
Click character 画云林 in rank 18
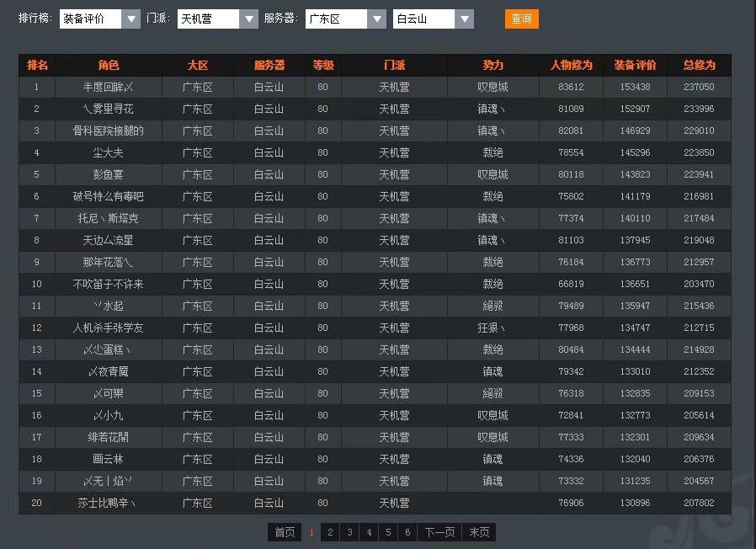click(x=108, y=459)
